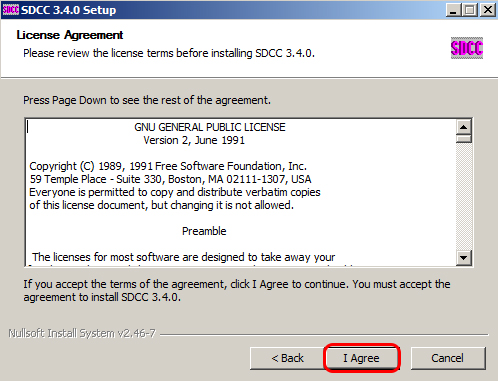Image resolution: width=498 pixels, height=381 pixels.
Task: Accept the license with I Agree
Action: tap(362, 358)
